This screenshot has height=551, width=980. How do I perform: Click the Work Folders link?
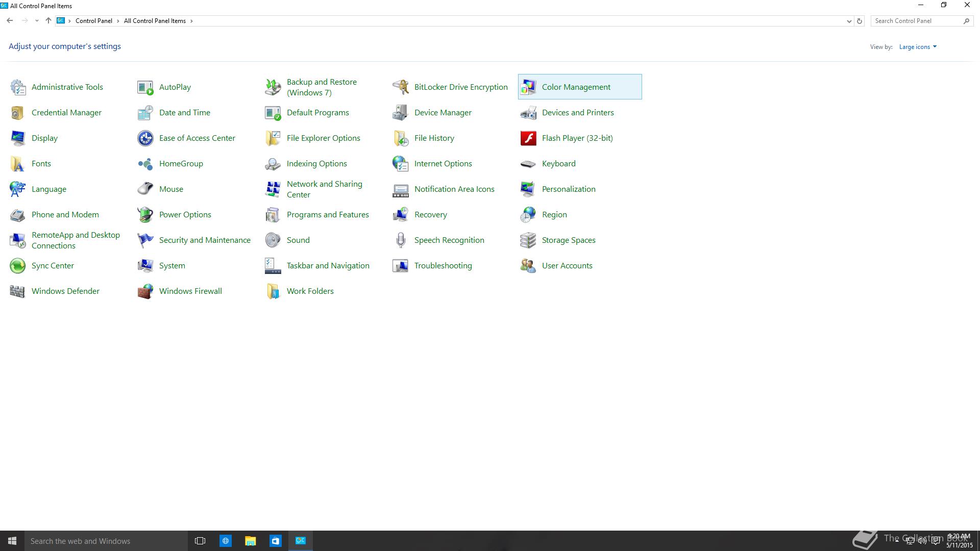click(310, 291)
